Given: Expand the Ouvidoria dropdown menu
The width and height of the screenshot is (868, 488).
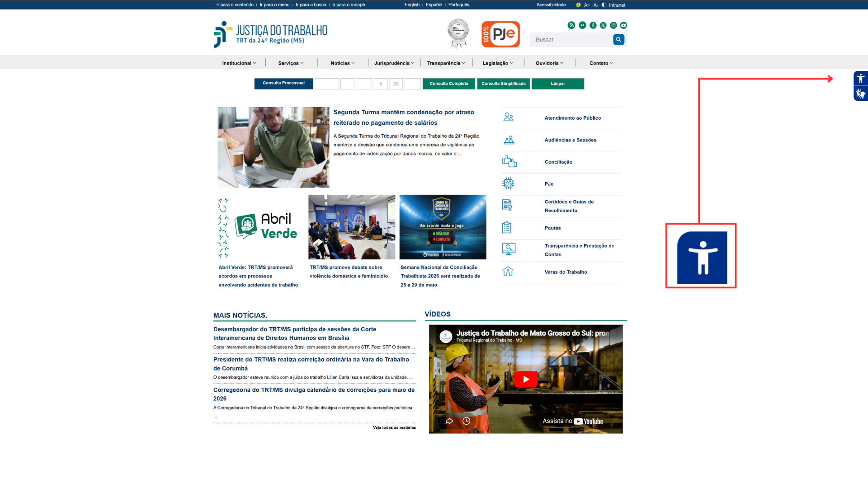Looking at the screenshot, I should coord(549,63).
